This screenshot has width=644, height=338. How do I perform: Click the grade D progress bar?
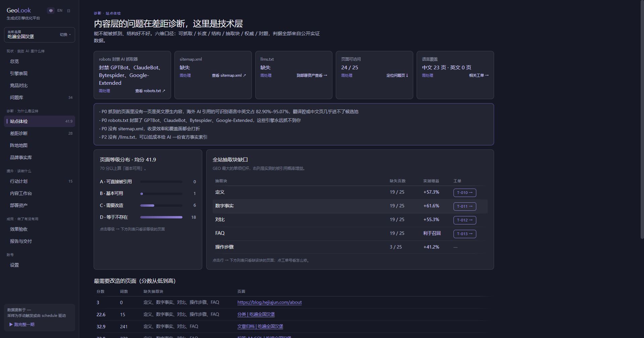[161, 217]
